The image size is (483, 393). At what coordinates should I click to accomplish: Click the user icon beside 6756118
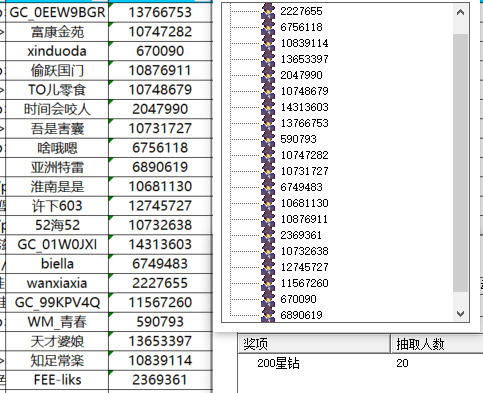[x=268, y=27]
